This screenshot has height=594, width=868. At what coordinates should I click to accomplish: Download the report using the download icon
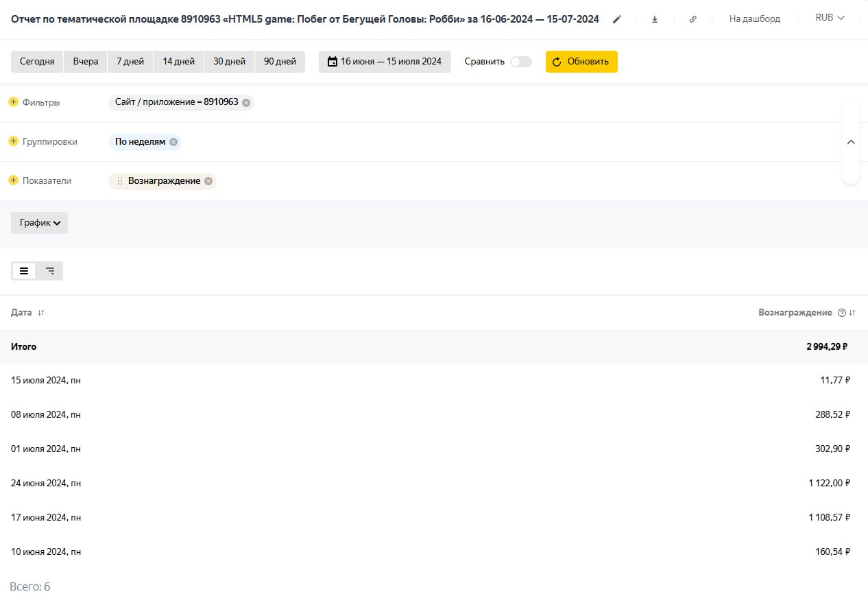click(x=655, y=19)
